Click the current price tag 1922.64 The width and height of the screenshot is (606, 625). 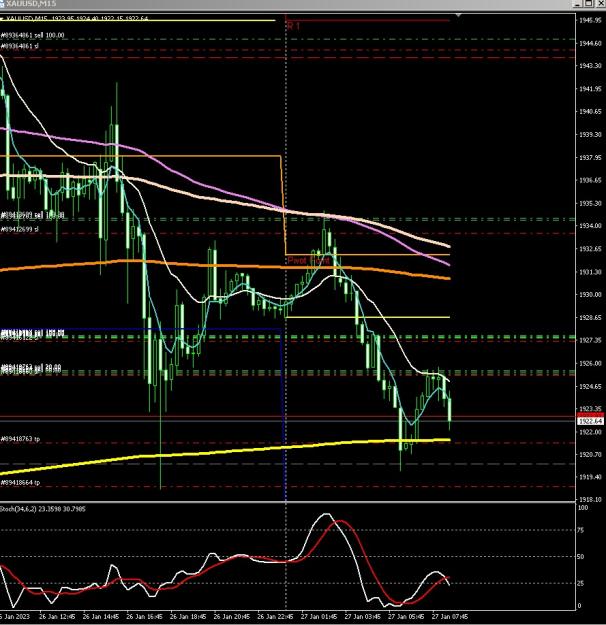[x=590, y=421]
